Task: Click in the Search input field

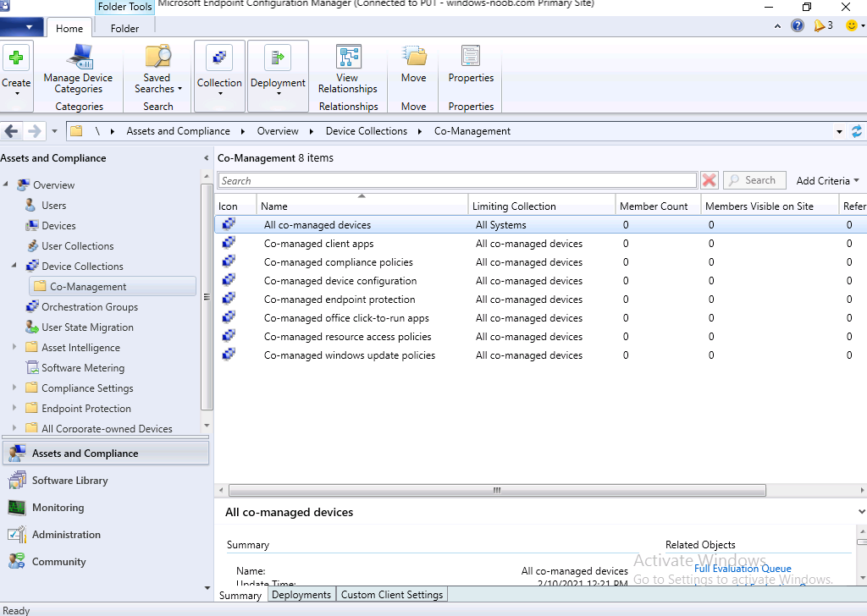Action: (456, 181)
